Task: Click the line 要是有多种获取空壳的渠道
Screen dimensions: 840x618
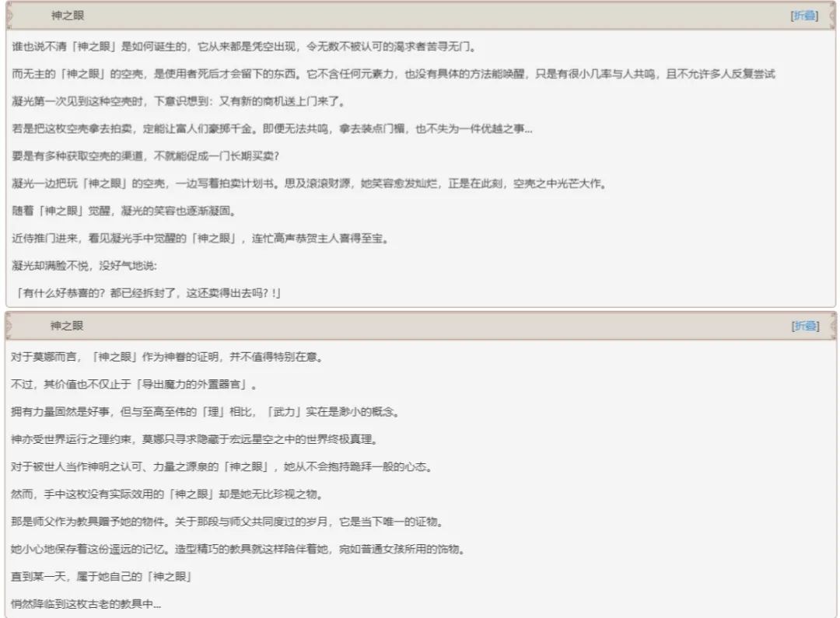Action: 145,155
